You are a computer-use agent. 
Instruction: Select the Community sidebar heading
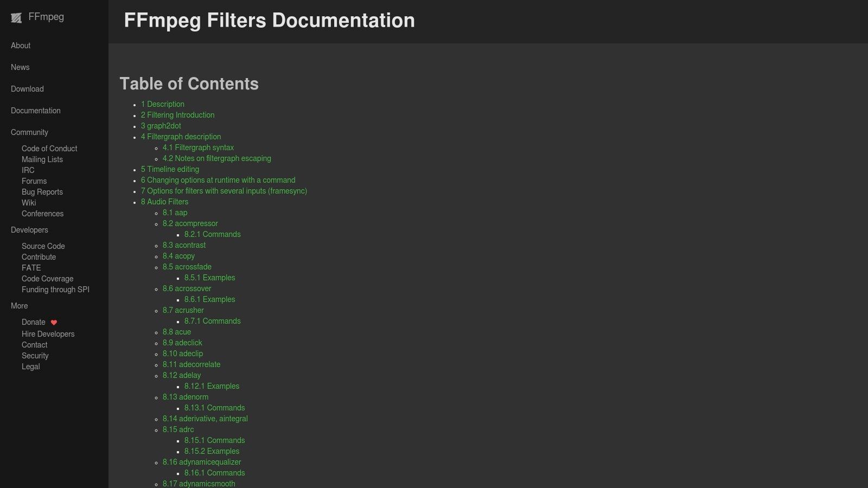[x=29, y=132]
